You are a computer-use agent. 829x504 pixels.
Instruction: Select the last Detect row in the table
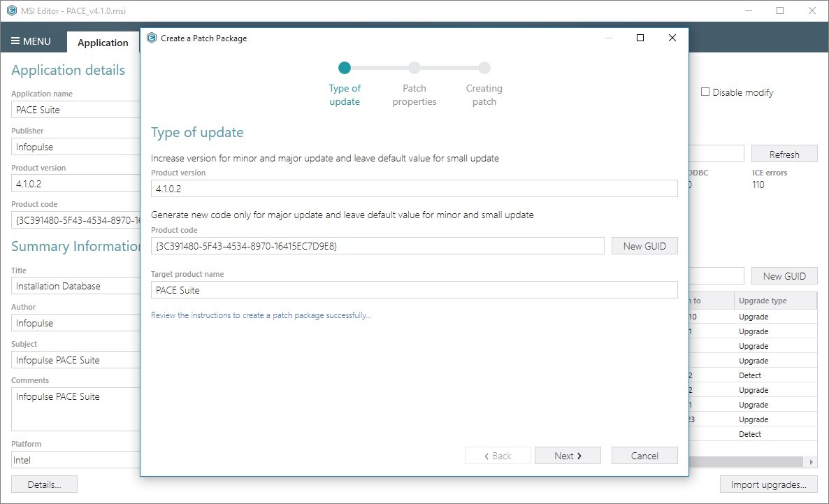[x=754, y=434]
